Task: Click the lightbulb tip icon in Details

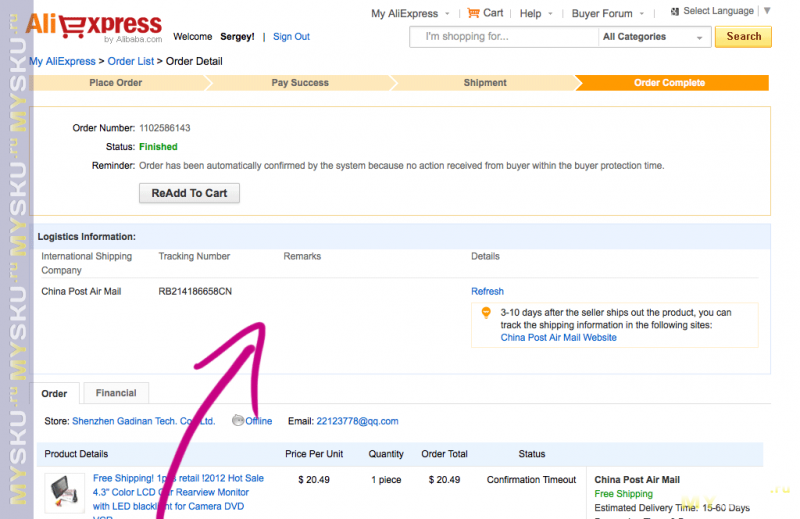Action: [x=486, y=312]
